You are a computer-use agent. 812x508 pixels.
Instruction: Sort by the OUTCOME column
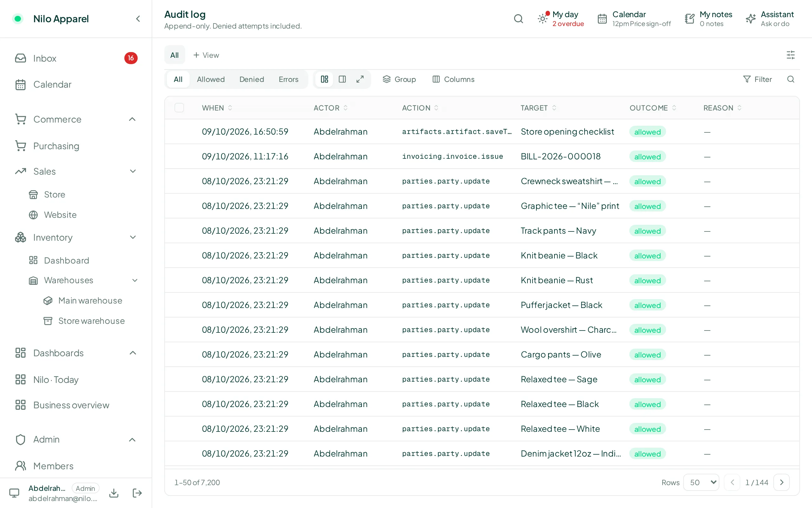click(653, 108)
